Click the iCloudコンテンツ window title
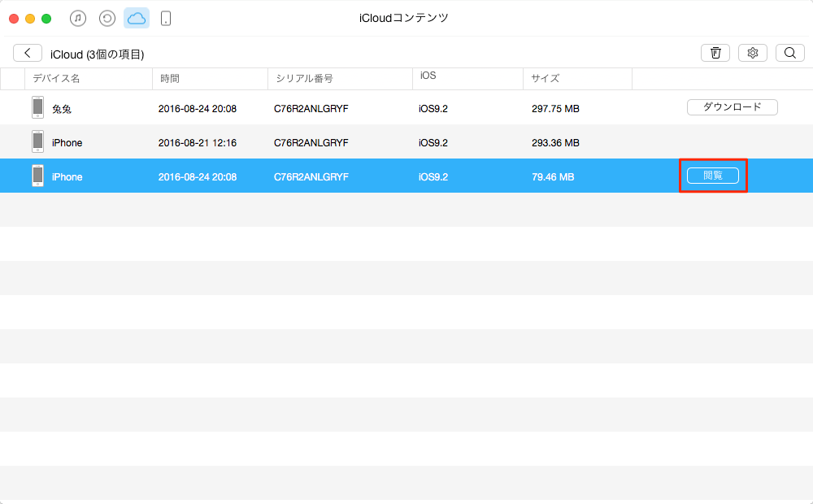 [x=404, y=18]
